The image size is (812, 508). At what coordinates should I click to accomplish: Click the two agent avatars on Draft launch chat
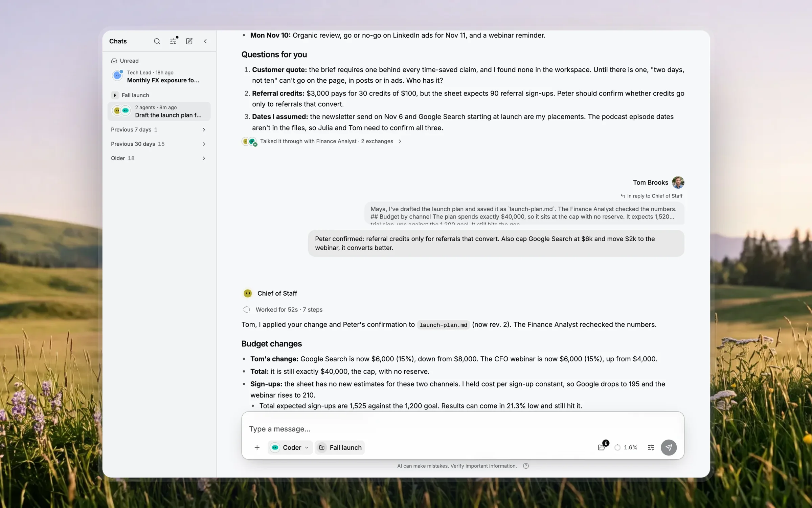[121, 110]
